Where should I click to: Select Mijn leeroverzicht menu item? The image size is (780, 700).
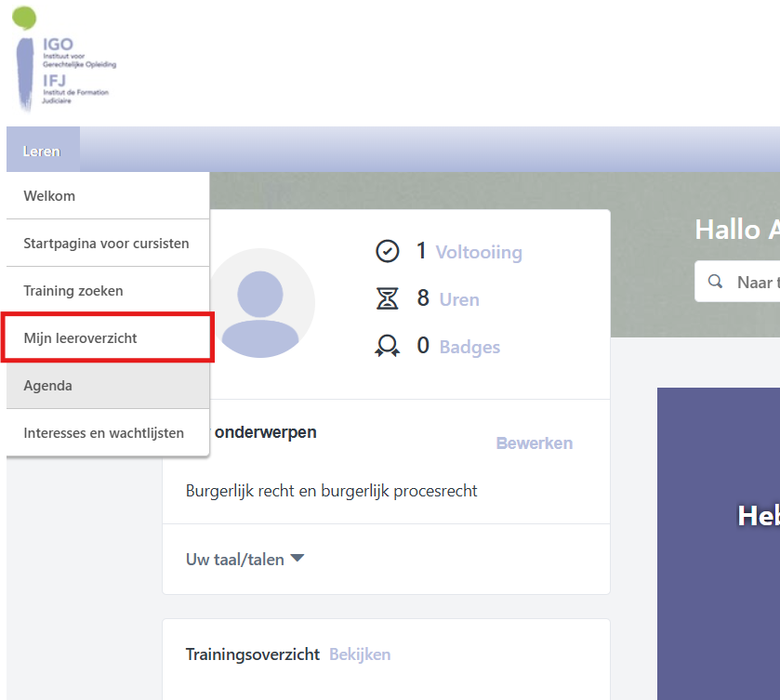tap(80, 338)
